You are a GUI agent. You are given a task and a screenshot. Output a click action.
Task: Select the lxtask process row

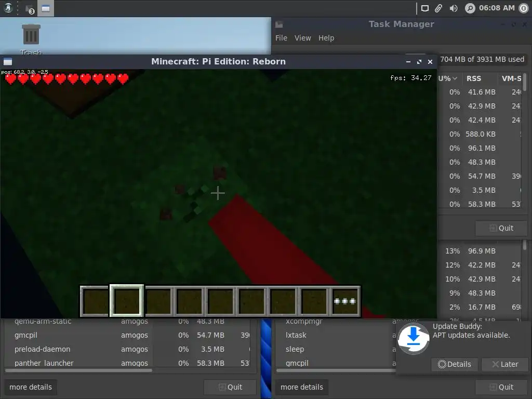click(336, 335)
